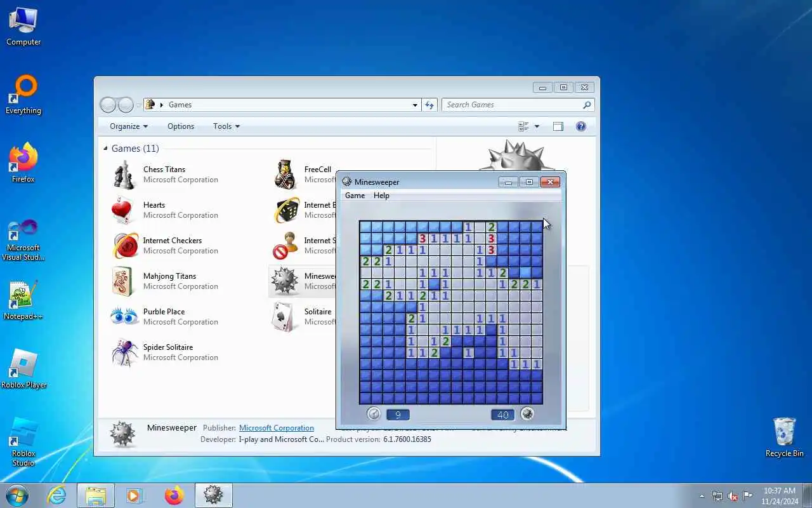
Task: Open the Chess Titans game icon
Action: (x=124, y=174)
